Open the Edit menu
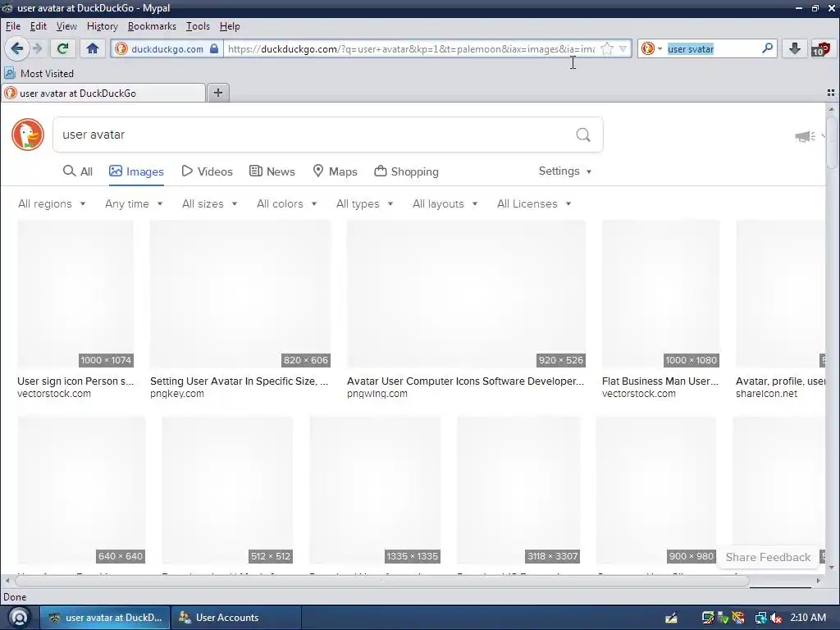The image size is (840, 630). point(38,26)
